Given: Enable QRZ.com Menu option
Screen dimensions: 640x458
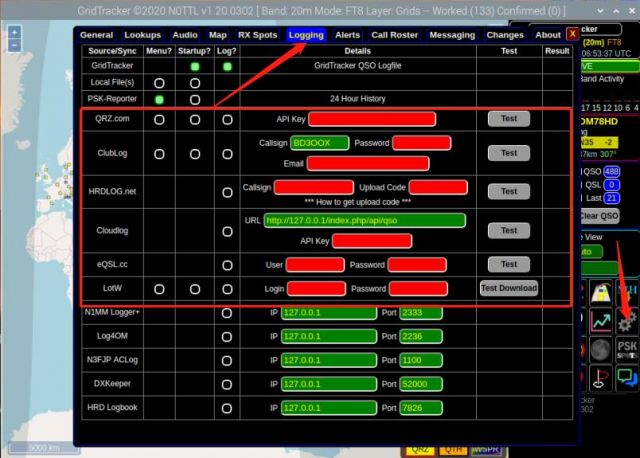Looking at the screenshot, I should (x=159, y=120).
